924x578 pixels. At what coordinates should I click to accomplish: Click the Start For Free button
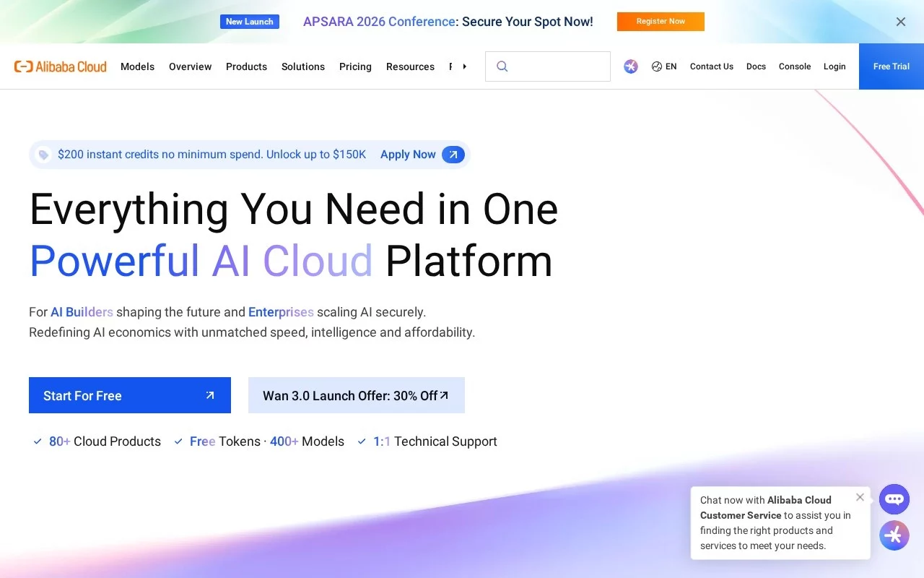(x=130, y=395)
